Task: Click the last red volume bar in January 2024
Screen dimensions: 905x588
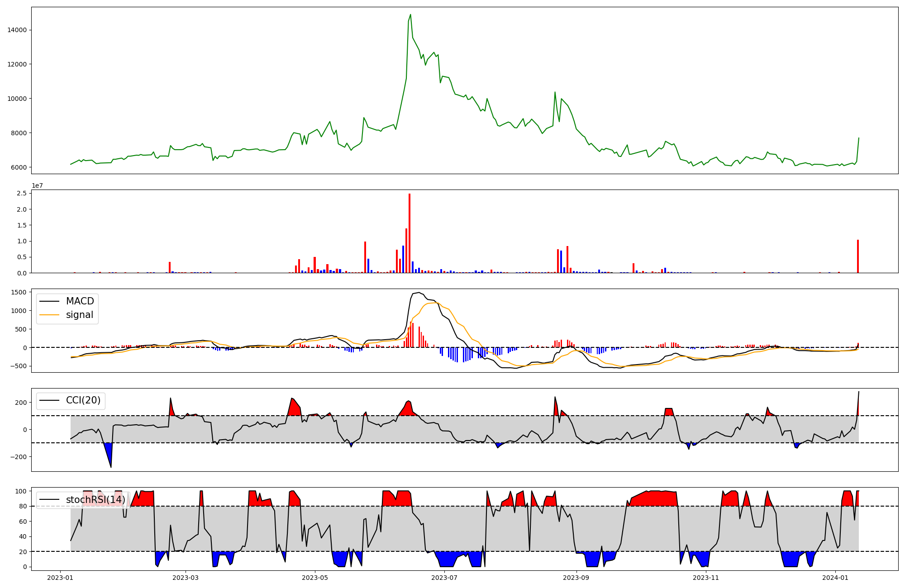Action: point(858,257)
